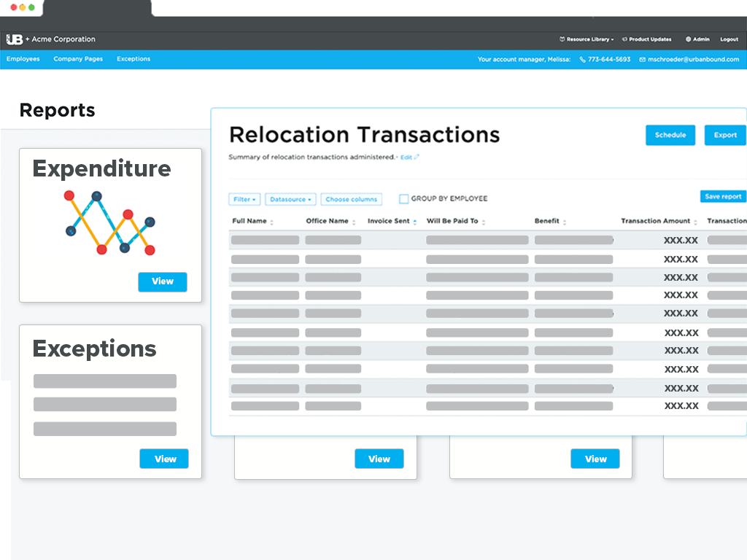The image size is (747, 560).
Task: Click the Product Updates megaphone icon
Action: [x=624, y=39]
